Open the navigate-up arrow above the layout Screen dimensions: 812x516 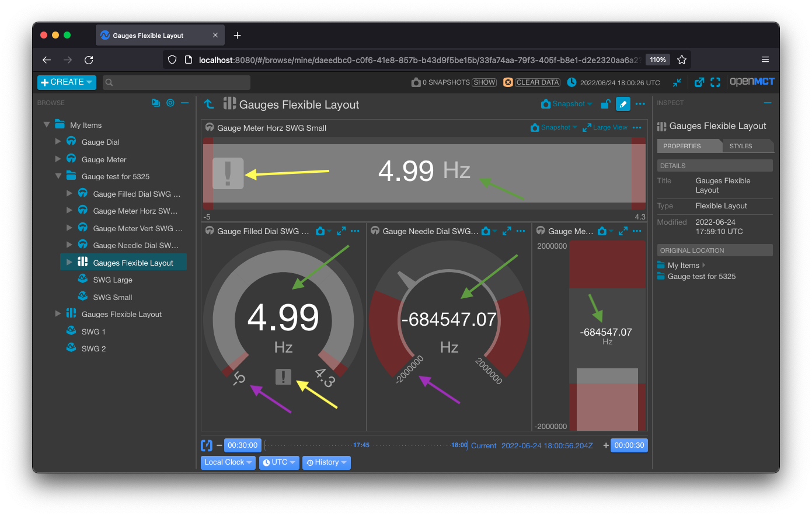pos(209,104)
